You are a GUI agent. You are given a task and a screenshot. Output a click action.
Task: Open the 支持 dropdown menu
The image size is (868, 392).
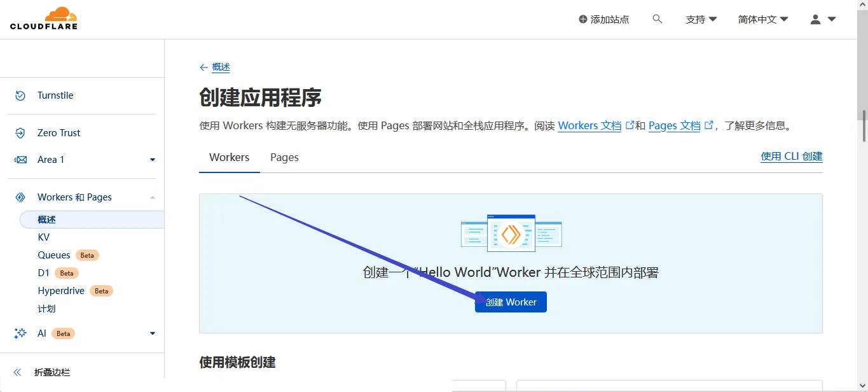click(x=701, y=19)
